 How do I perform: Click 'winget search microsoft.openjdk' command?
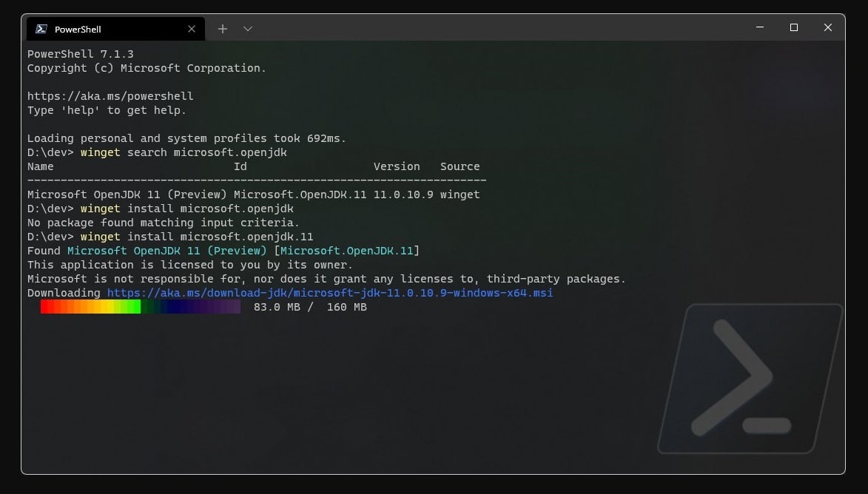(x=184, y=152)
